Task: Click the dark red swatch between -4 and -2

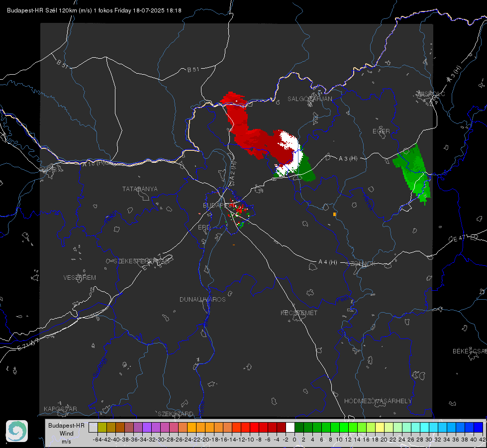Action: pyautogui.click(x=282, y=428)
